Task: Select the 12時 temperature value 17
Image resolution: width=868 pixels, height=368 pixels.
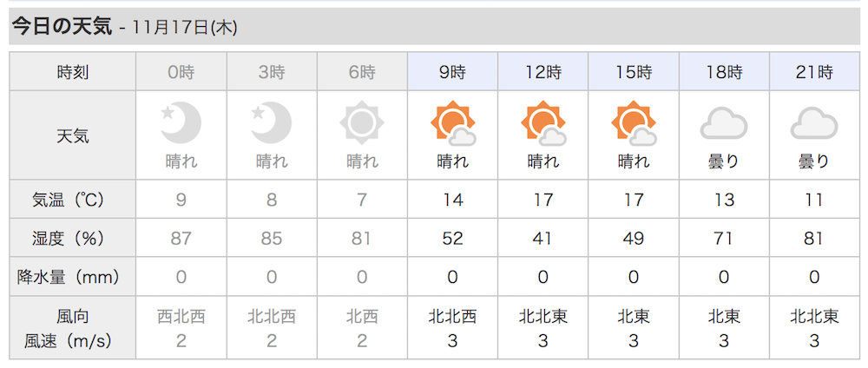Action: point(543,200)
